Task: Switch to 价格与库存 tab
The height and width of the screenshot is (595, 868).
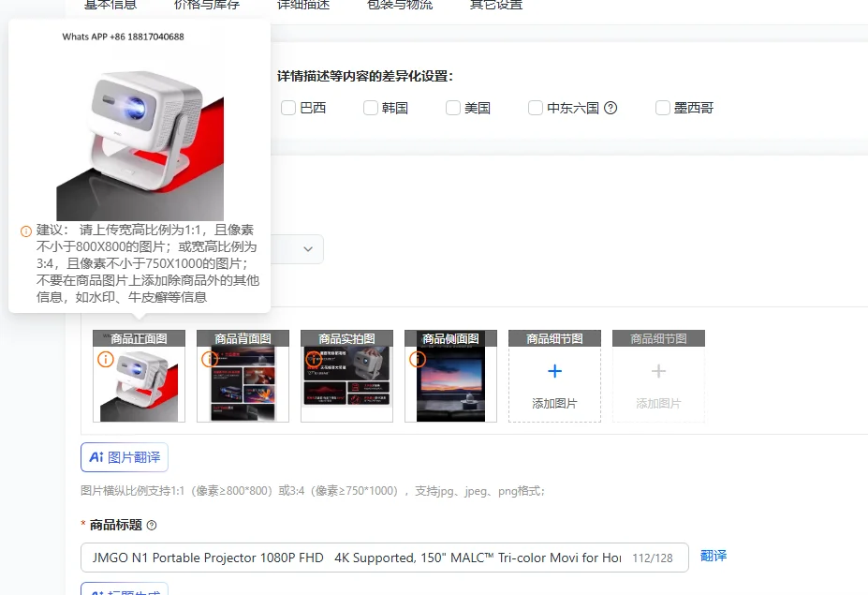Action: click(207, 5)
